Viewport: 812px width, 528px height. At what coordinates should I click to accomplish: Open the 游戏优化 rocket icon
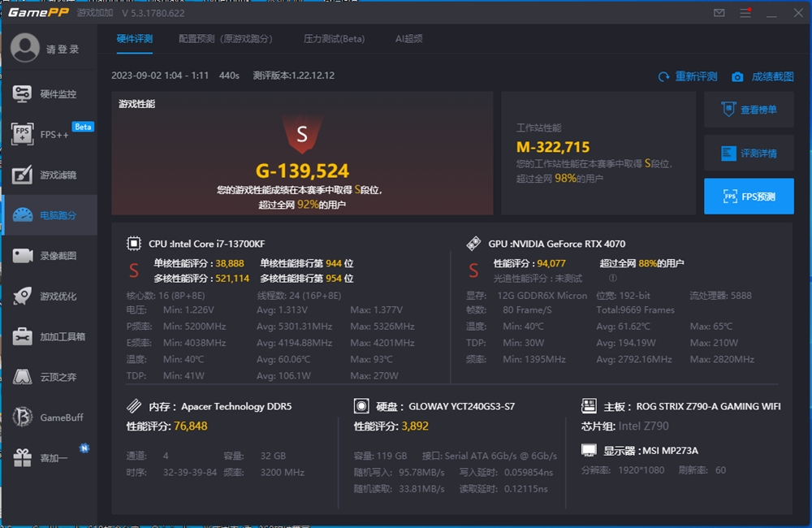(22, 296)
